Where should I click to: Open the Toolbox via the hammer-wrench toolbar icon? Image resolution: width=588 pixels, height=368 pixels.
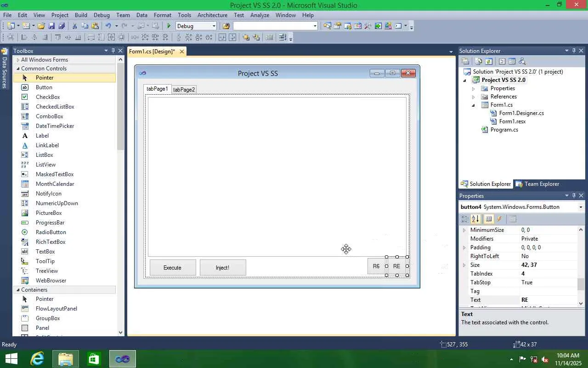click(x=367, y=26)
